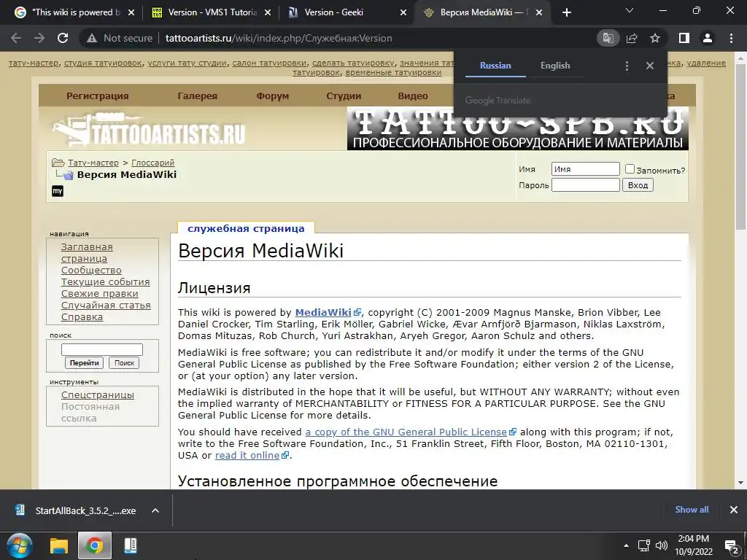Open Справка sidebar link

coord(82,316)
